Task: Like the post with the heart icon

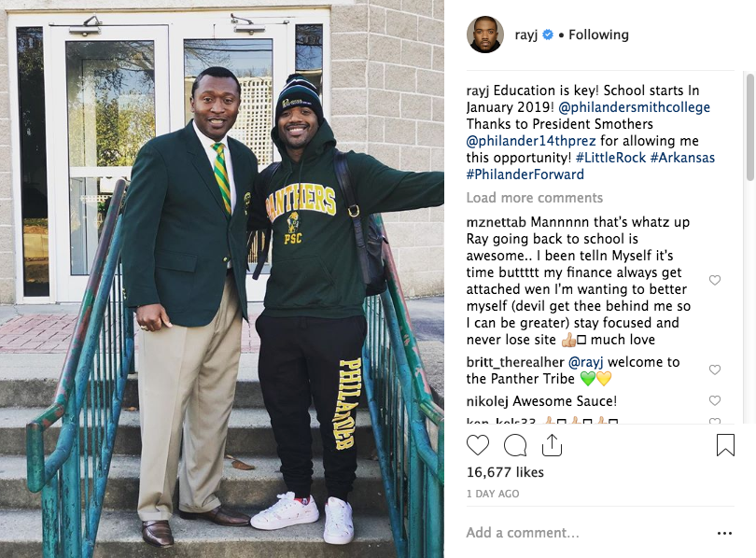Action: 476,445
